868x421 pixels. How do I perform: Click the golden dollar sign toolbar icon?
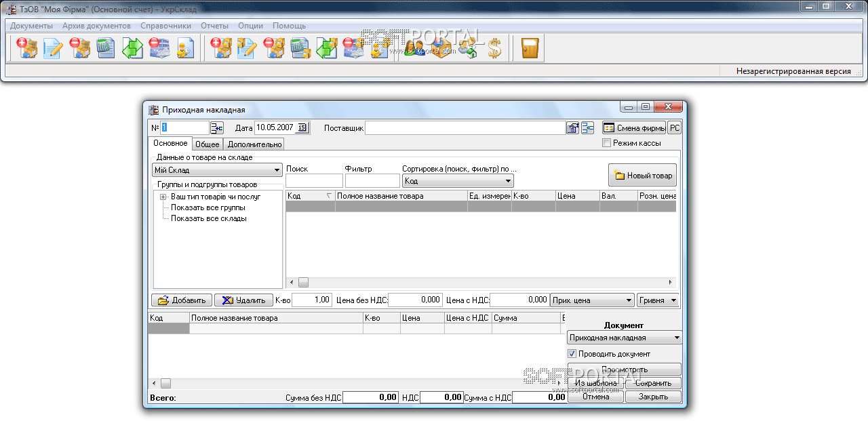click(x=494, y=48)
